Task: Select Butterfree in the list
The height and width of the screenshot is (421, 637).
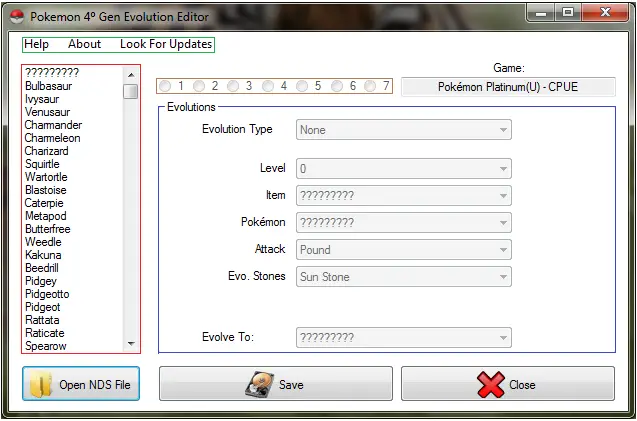Action: point(48,229)
